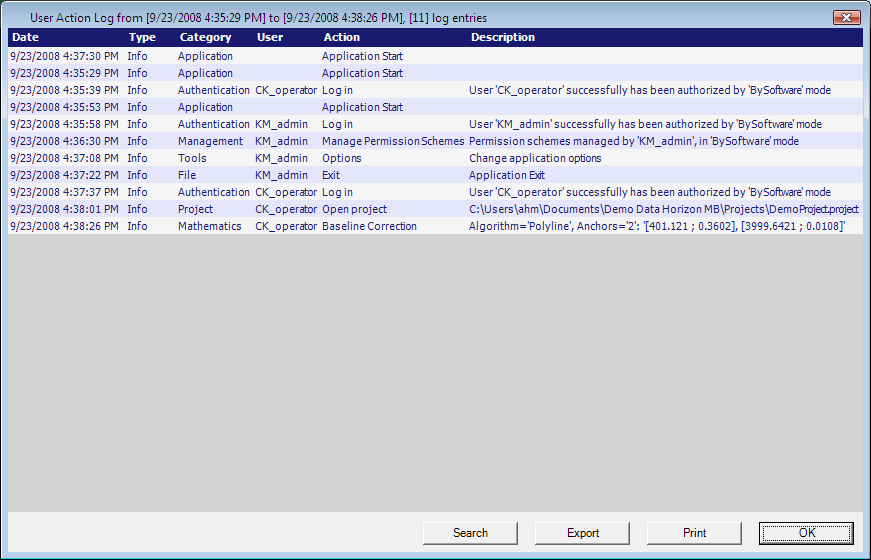Select the KM_admin Exit log entry
This screenshot has width=871, height=560.
[330, 176]
